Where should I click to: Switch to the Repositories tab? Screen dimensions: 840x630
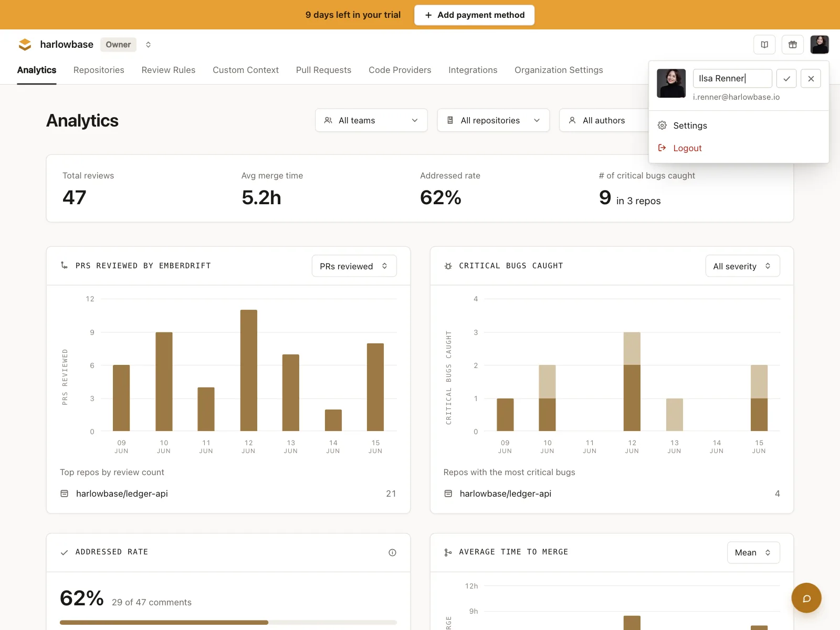pos(99,70)
